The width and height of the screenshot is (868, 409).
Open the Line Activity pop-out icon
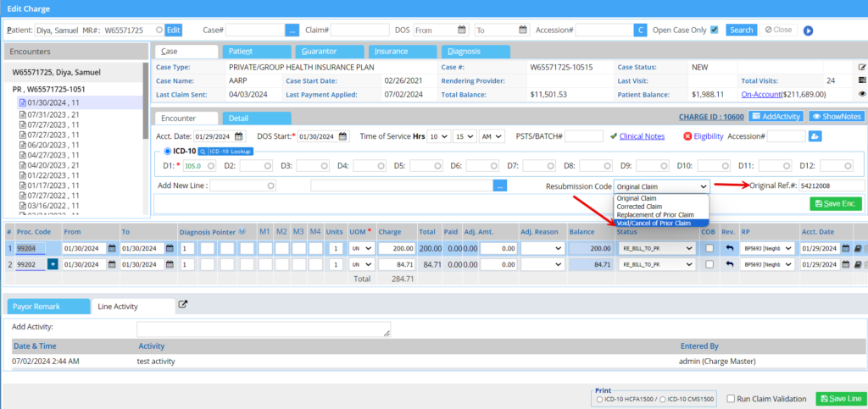pos(181,305)
